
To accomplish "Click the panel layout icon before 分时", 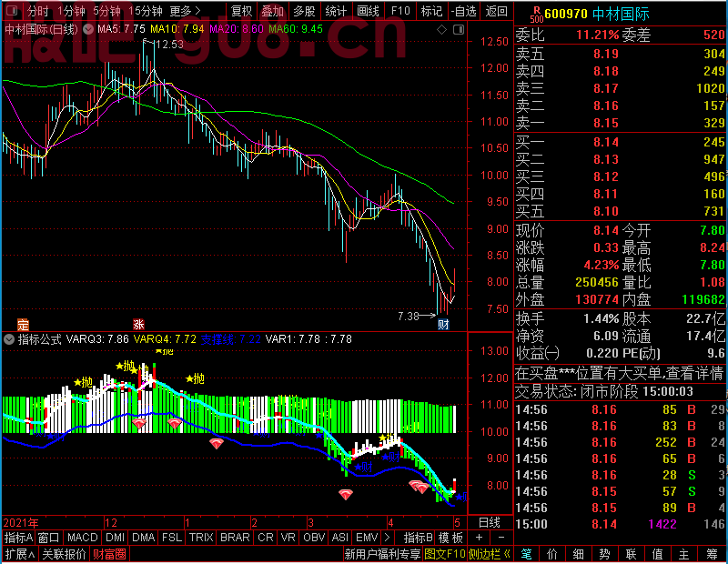I will pos(13,10).
